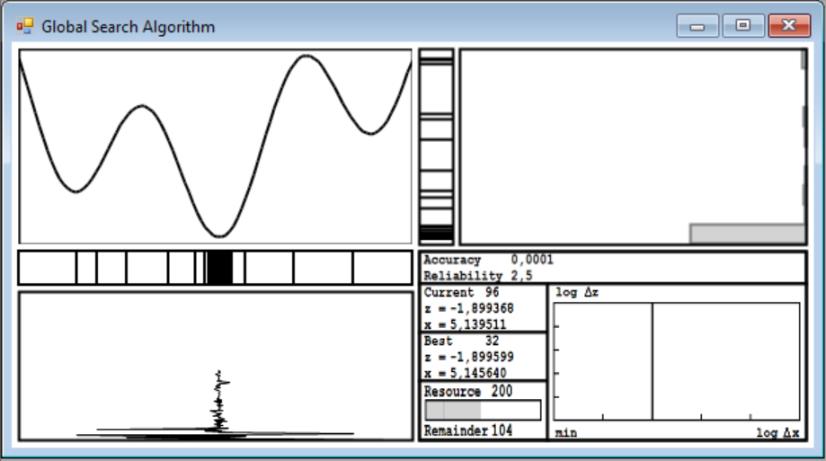Click the Global Search Algorithm app icon

25,26
